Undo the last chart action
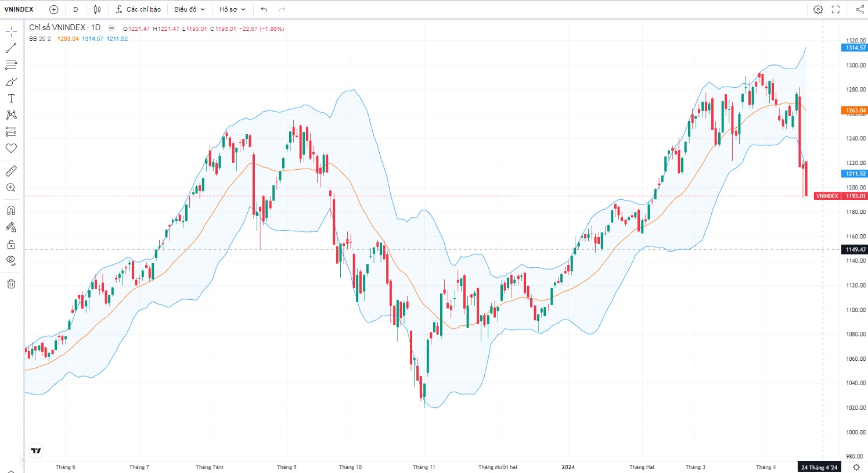This screenshot has height=473, width=868. [x=264, y=9]
